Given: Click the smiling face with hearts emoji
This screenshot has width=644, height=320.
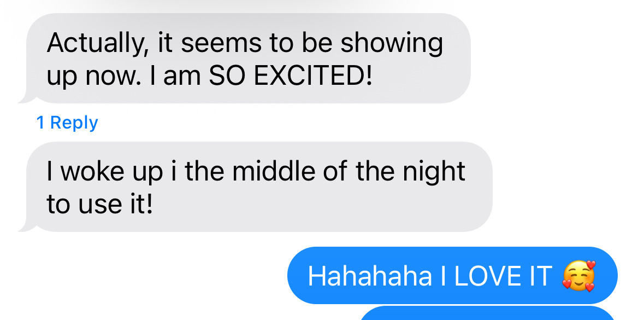Looking at the screenshot, I should 579,276.
